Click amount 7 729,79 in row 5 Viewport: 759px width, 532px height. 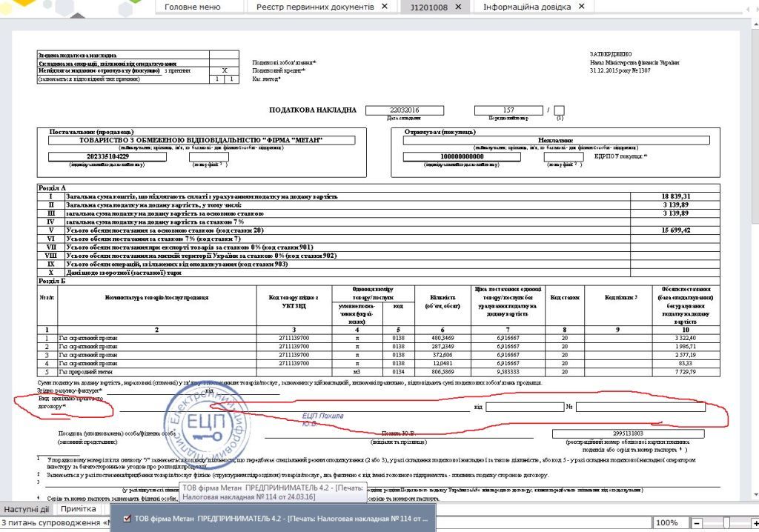click(x=686, y=372)
